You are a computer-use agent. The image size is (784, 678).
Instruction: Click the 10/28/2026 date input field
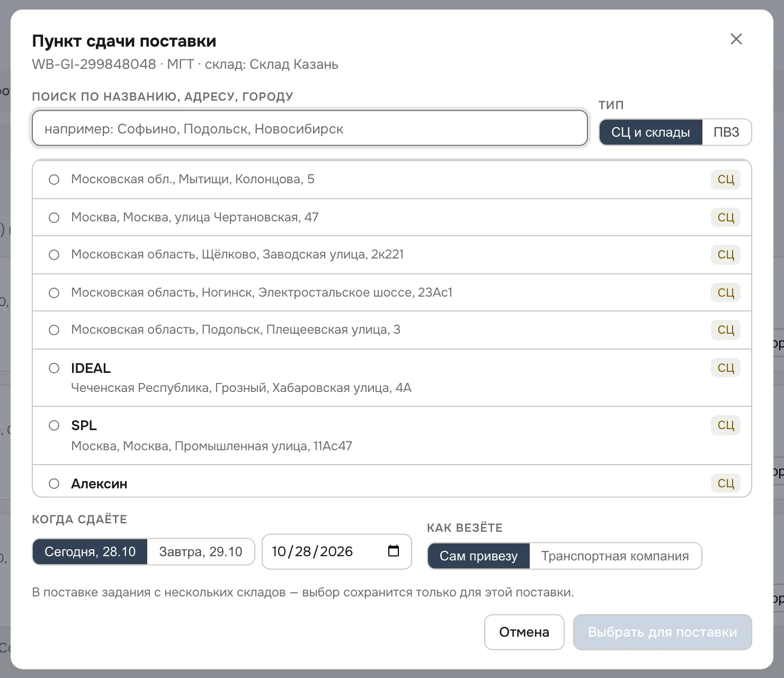pos(336,551)
